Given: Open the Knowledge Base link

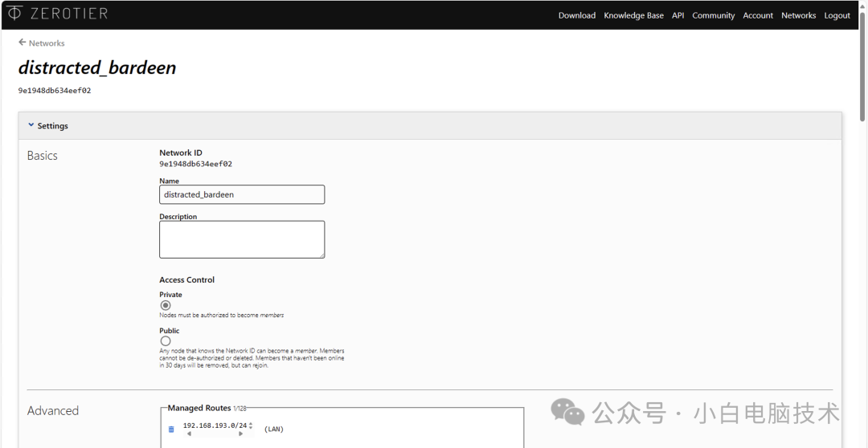Looking at the screenshot, I should click(633, 15).
